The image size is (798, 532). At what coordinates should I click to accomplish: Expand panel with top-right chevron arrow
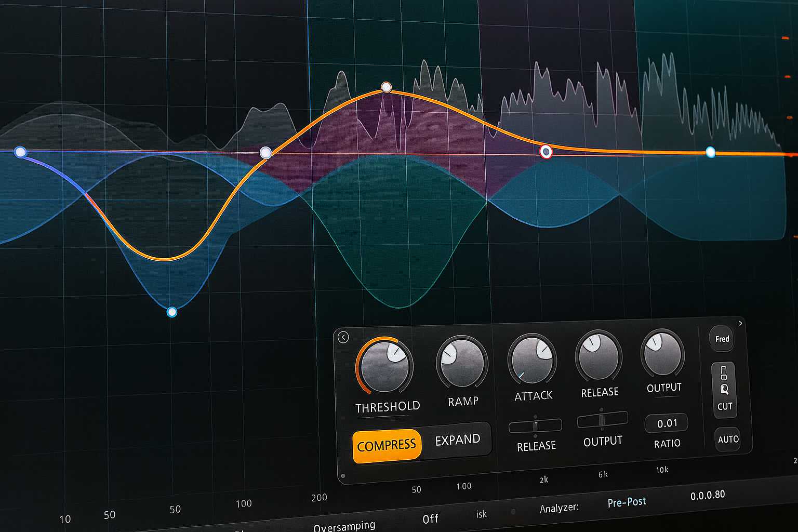740,323
